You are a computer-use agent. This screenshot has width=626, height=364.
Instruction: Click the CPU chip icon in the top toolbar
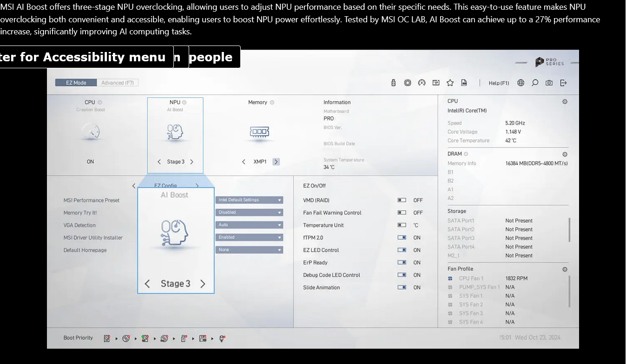pyautogui.click(x=408, y=83)
